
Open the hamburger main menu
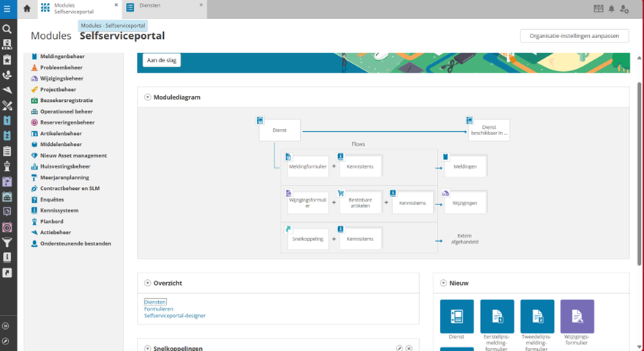pyautogui.click(x=7, y=9)
